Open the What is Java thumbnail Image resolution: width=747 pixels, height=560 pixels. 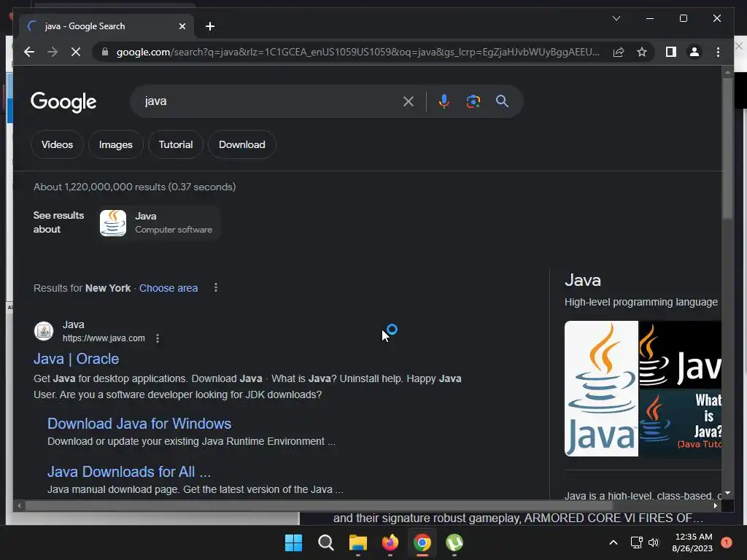point(680,423)
